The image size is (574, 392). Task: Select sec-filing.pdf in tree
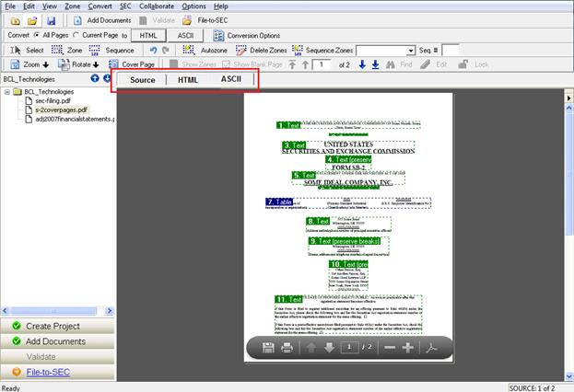coord(53,100)
